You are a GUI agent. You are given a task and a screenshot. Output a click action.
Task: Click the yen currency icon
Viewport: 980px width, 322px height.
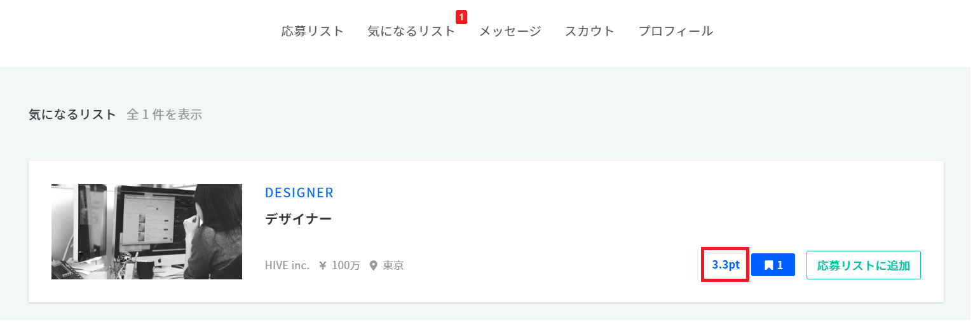click(x=323, y=265)
